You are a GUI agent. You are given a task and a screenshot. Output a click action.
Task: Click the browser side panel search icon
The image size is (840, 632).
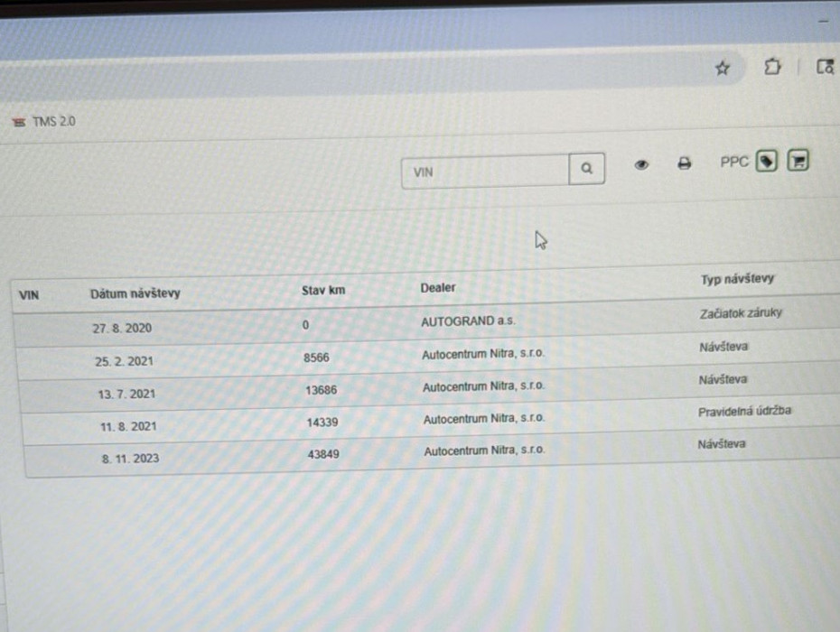coord(825,67)
